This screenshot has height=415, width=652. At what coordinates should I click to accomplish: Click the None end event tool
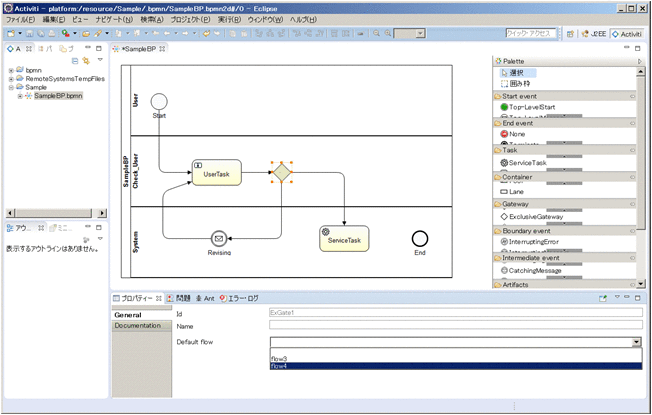[516, 134]
